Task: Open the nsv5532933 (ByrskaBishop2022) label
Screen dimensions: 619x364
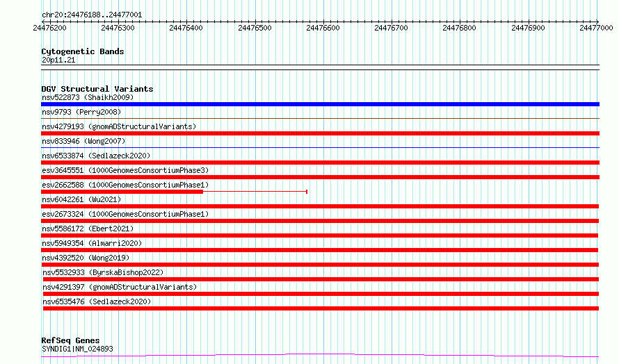Action: [x=103, y=272]
